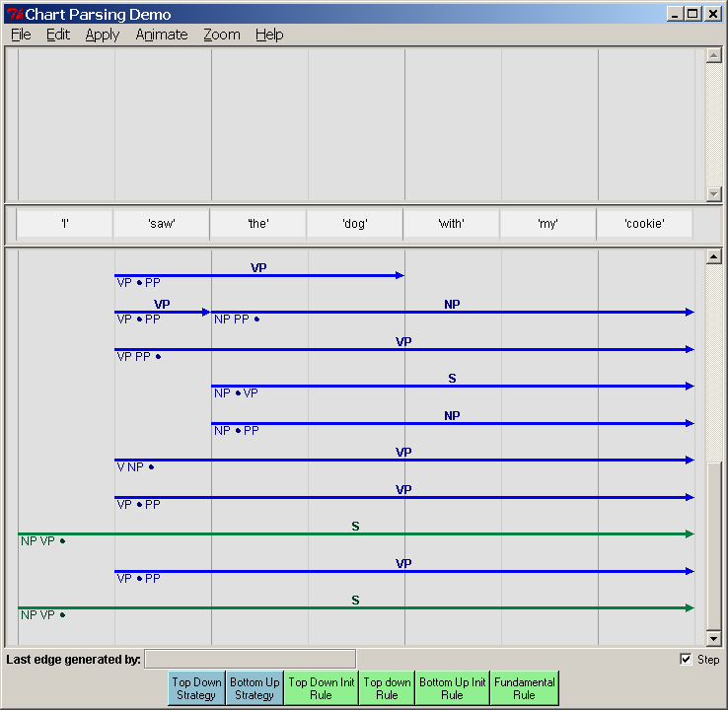The image size is (728, 710).
Task: Click the Tk app icon in title bar
Action: coord(14,14)
